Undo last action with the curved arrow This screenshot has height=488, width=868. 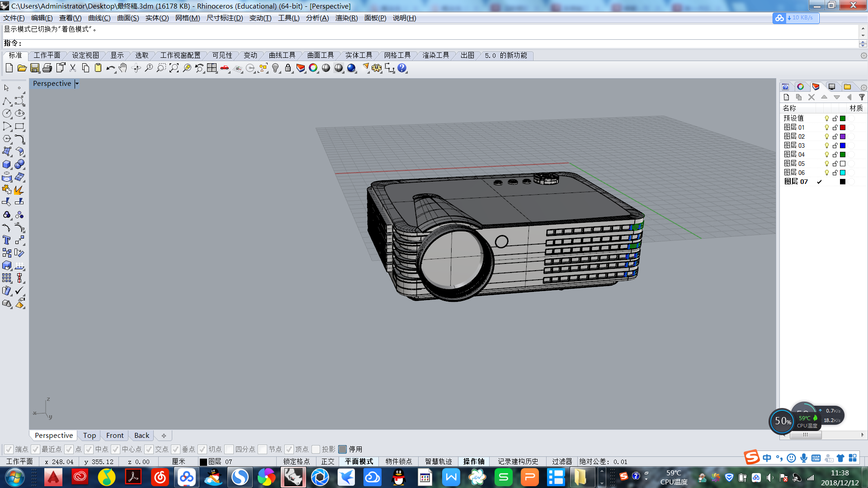coord(110,68)
